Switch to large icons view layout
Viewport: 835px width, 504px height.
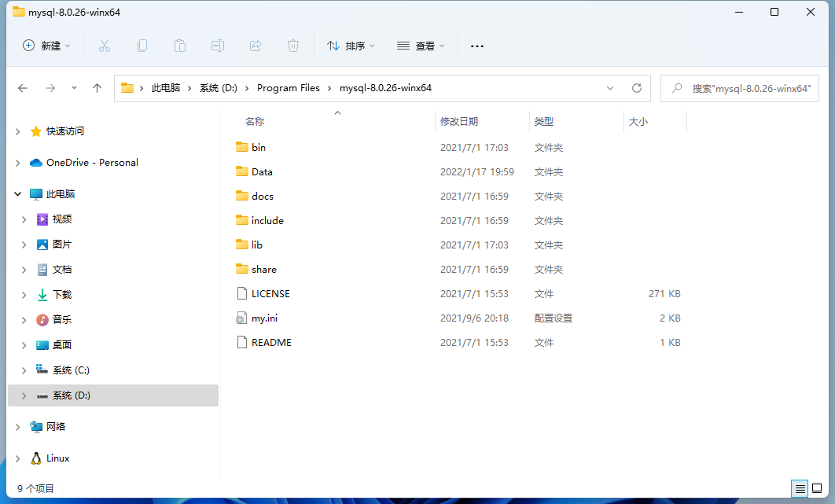[817, 488]
